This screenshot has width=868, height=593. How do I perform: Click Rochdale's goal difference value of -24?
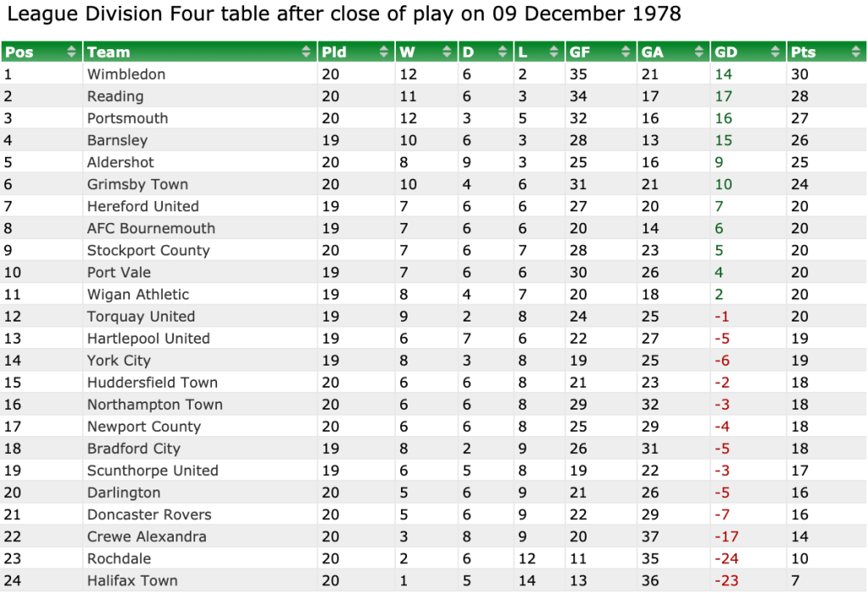coord(726,560)
